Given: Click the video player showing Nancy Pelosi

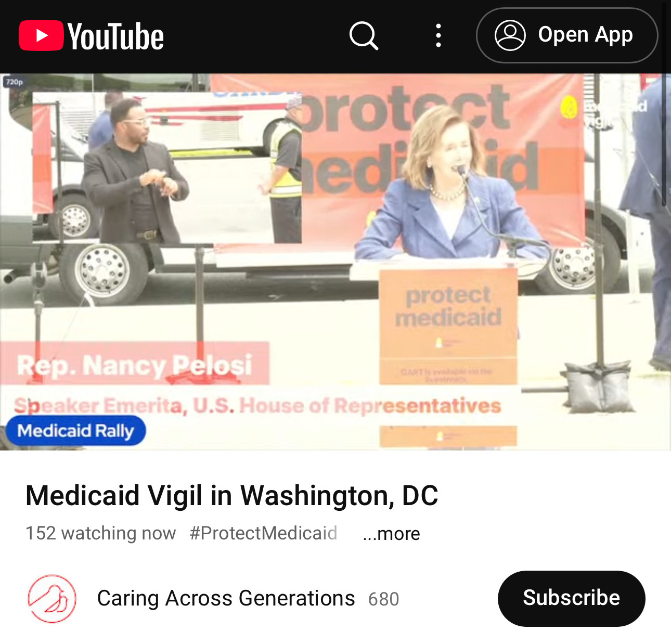Looking at the screenshot, I should pyautogui.click(x=335, y=262).
